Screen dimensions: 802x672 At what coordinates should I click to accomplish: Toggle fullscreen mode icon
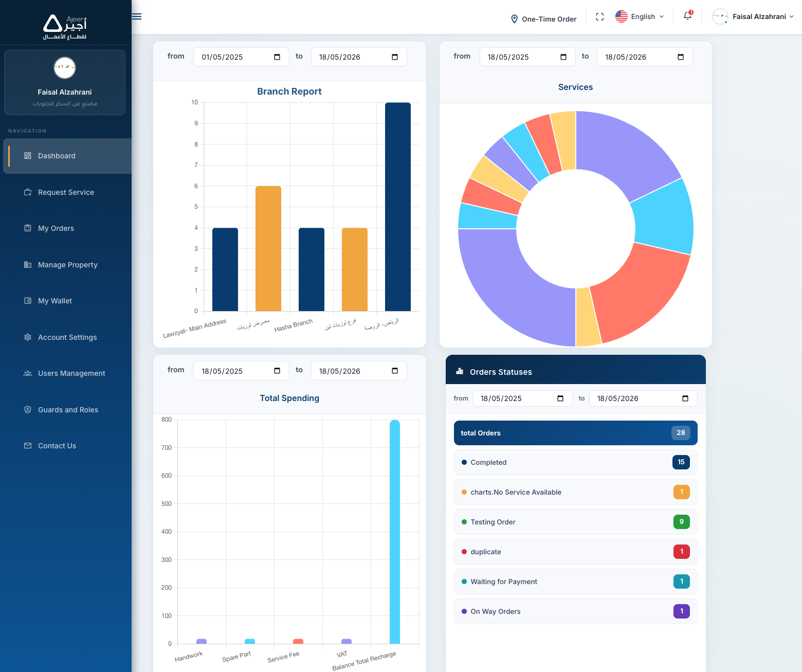(599, 16)
